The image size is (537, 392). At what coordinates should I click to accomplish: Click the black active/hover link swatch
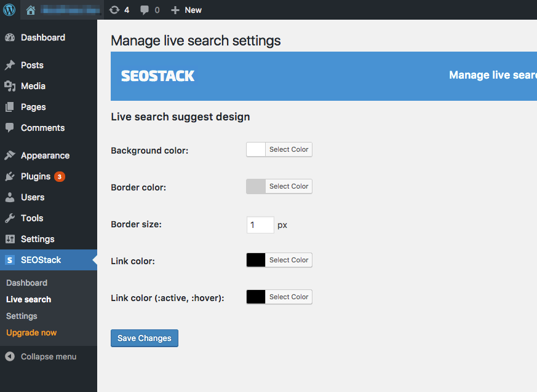(x=256, y=297)
